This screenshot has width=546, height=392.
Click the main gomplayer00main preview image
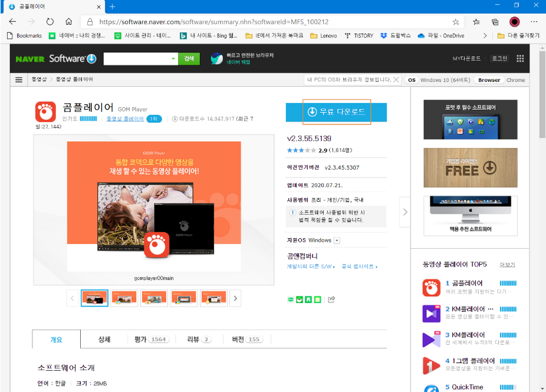click(x=154, y=206)
